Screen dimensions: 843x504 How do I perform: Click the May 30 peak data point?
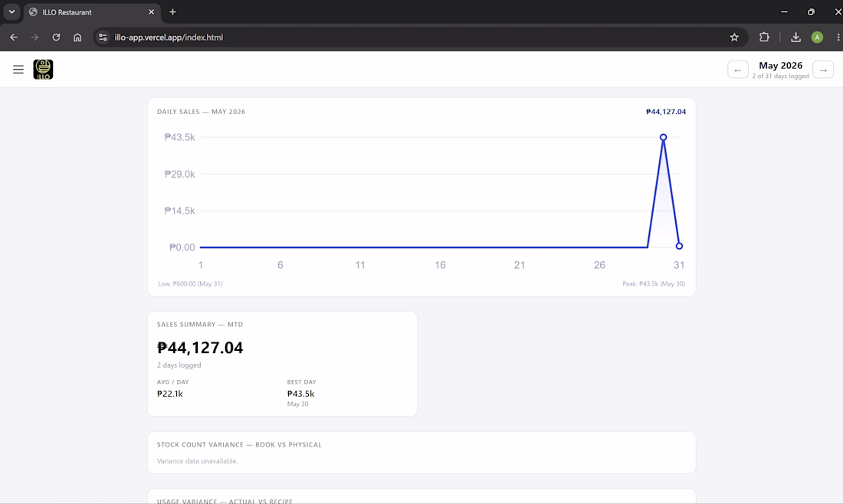click(x=663, y=137)
